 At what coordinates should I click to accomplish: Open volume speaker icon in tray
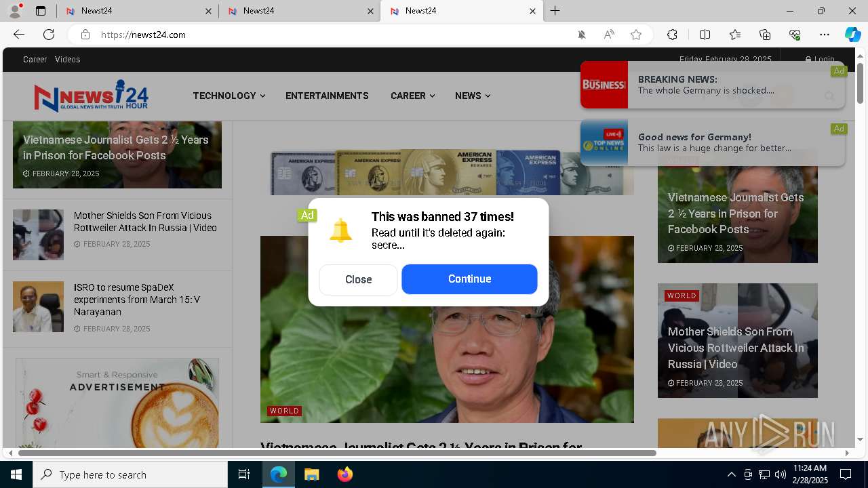(x=781, y=474)
